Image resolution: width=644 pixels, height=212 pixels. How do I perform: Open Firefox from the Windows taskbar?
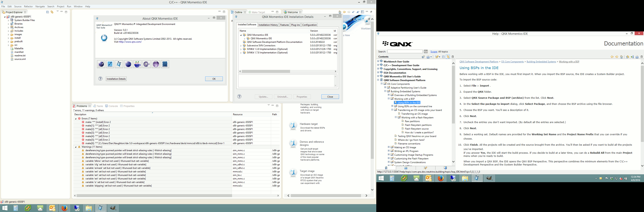(64, 208)
